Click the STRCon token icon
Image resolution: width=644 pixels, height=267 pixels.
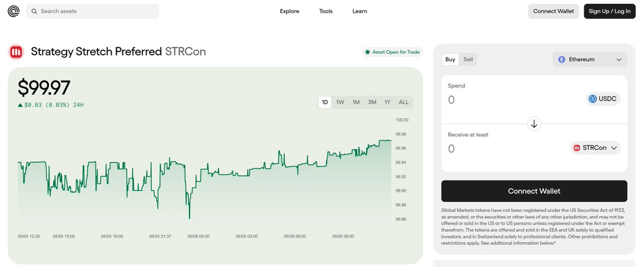coord(577,148)
